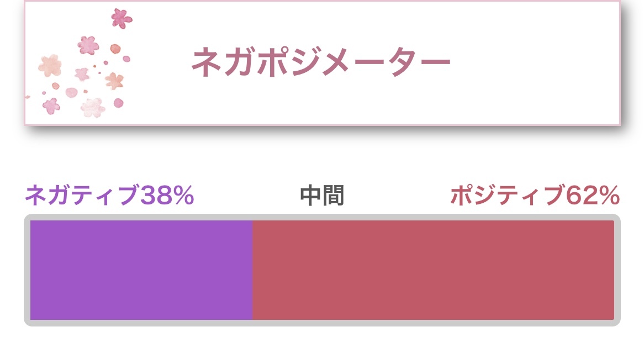Click the dark pink flower at top of banner
The height and width of the screenshot is (353, 644).
(x=121, y=18)
